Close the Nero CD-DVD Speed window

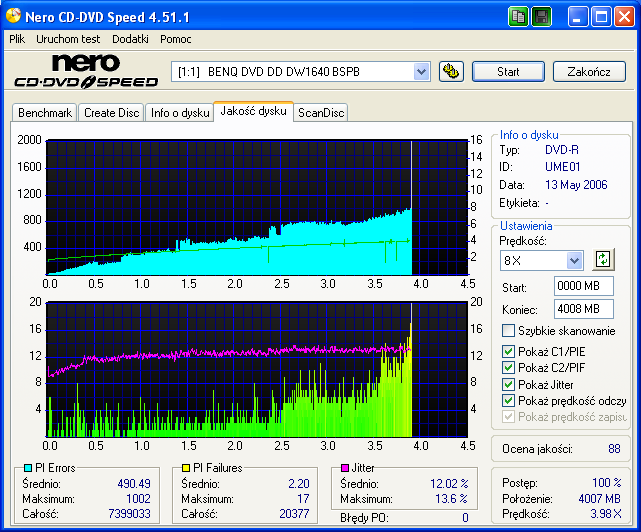(624, 17)
